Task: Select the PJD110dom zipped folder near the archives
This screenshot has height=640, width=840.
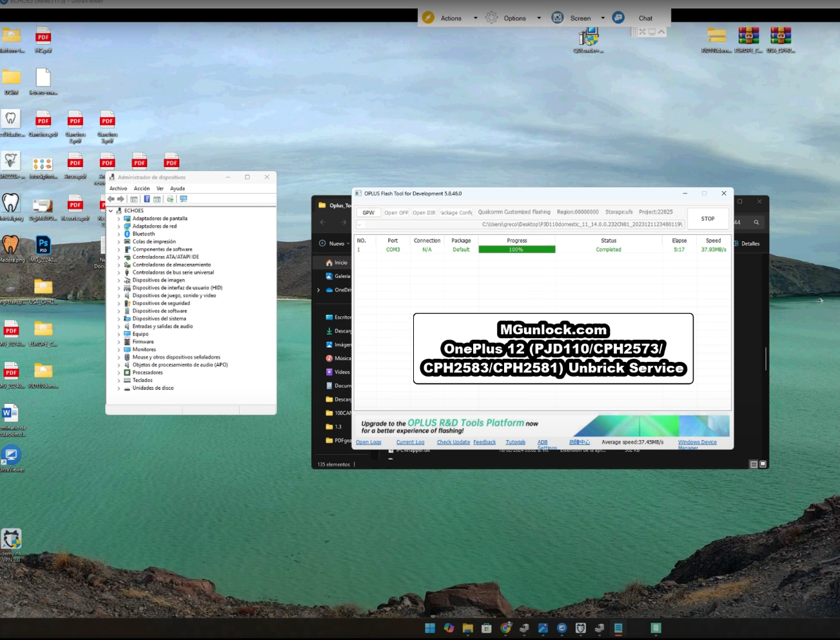Action: point(716,40)
